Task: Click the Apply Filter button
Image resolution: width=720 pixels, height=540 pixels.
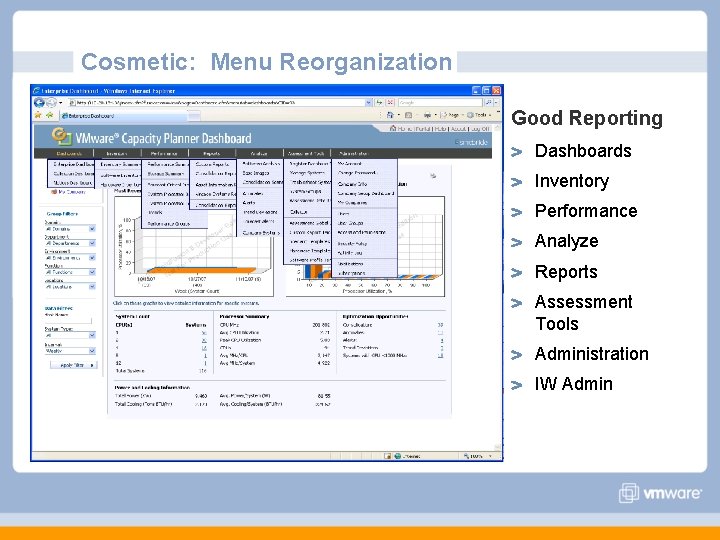Action: [x=73, y=365]
